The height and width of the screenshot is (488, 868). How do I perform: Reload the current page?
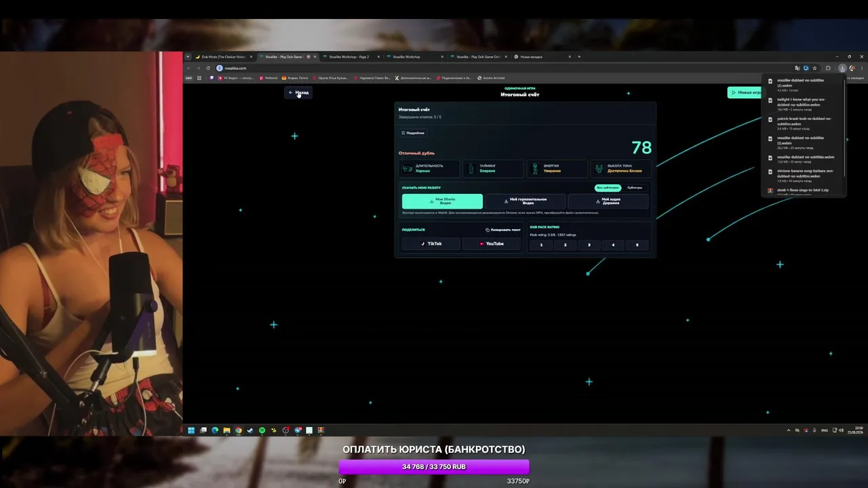click(208, 68)
